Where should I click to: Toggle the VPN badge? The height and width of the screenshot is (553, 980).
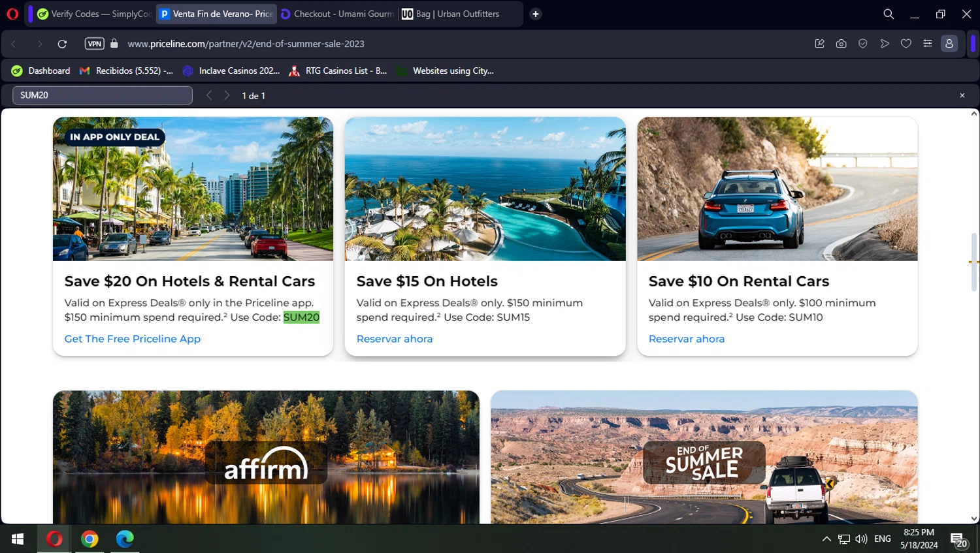click(x=95, y=44)
